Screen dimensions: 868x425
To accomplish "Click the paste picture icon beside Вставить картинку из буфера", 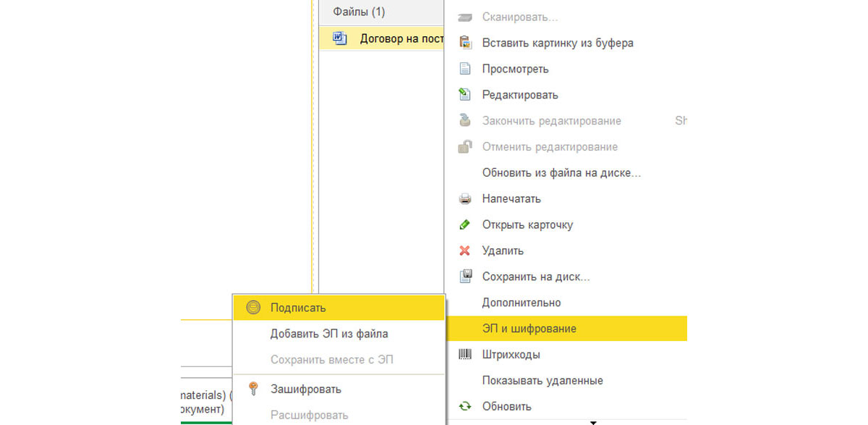I will click(x=465, y=43).
